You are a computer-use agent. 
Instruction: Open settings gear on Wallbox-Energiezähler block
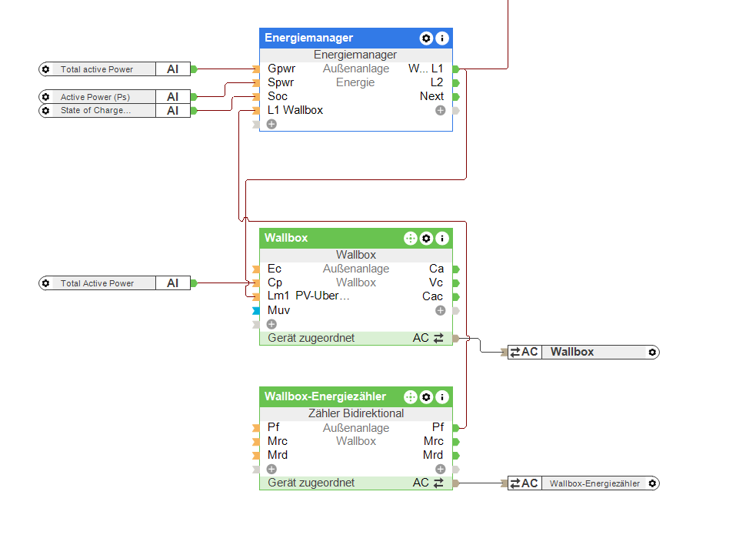pyautogui.click(x=426, y=397)
